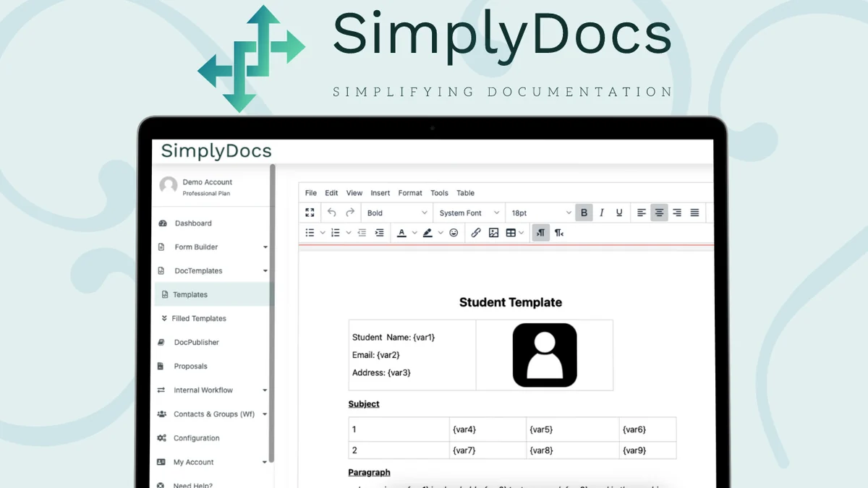Click the student photo placeholder image
The image size is (868, 488).
click(x=545, y=355)
